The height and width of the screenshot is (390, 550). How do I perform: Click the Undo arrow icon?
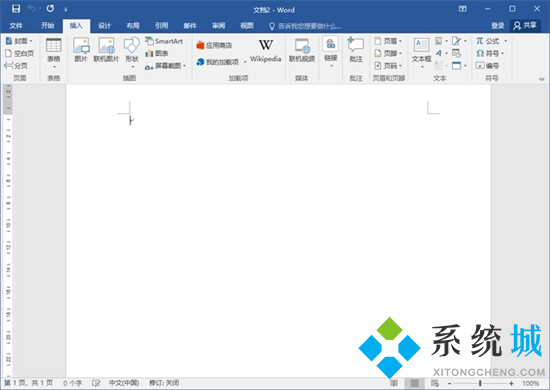[x=32, y=9]
